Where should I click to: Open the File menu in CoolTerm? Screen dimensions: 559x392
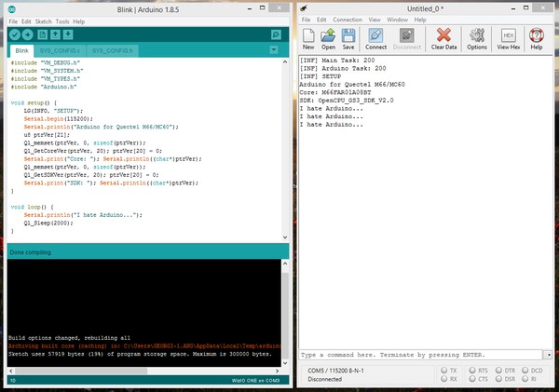click(307, 20)
